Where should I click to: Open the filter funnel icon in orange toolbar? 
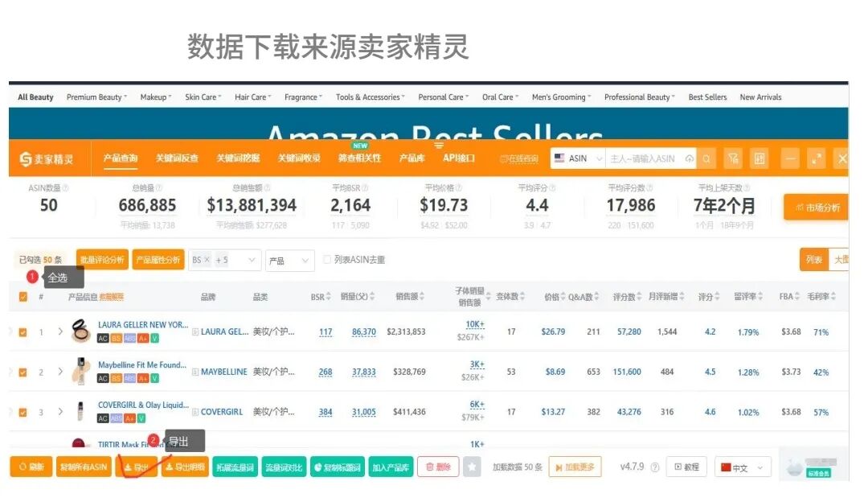click(734, 159)
